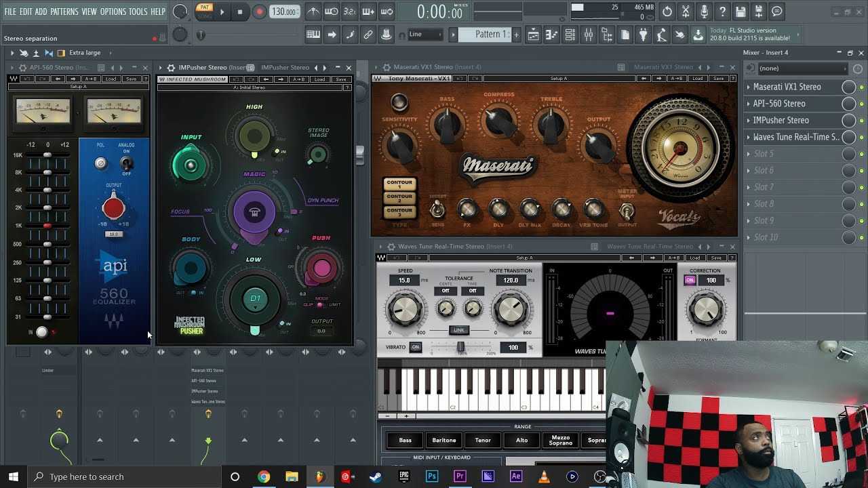Open the channel rack icon
Viewport: 868px width, 488px height.
(570, 35)
